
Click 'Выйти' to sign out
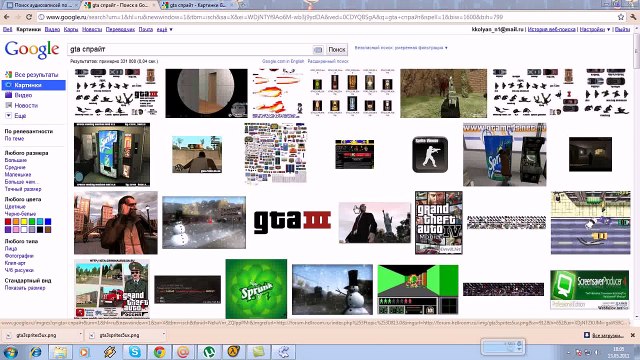click(622, 29)
